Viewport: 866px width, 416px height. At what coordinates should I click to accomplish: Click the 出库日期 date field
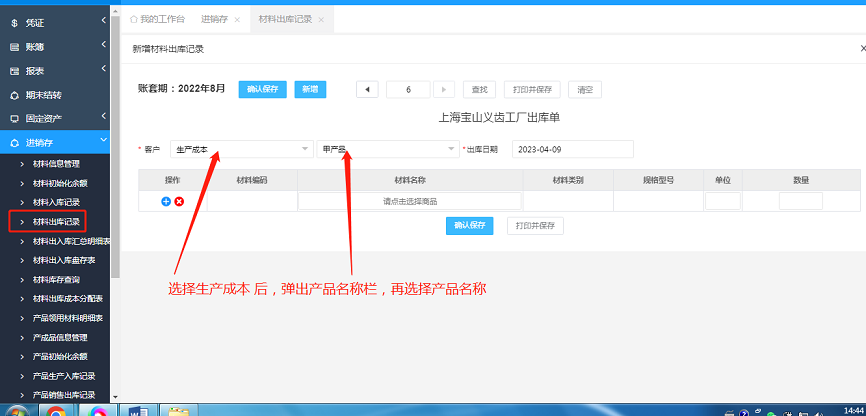(573, 149)
